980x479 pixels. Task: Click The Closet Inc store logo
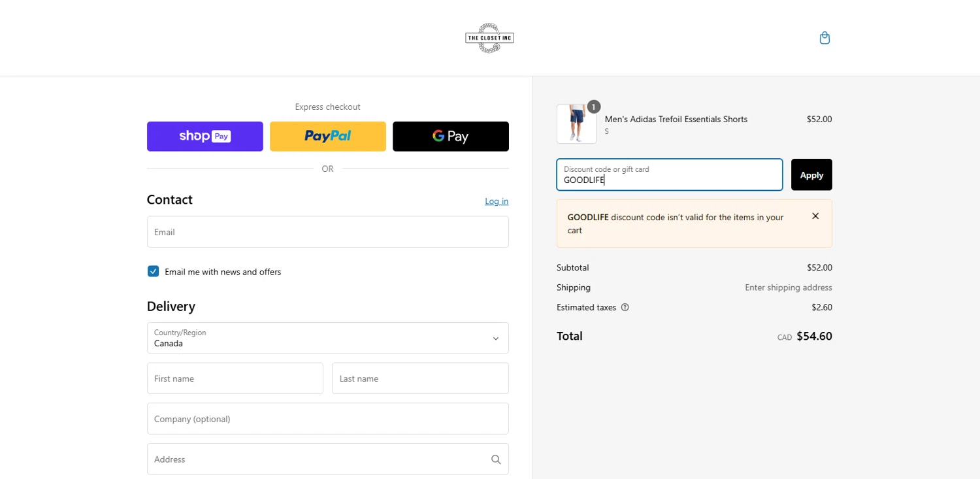[x=489, y=38]
